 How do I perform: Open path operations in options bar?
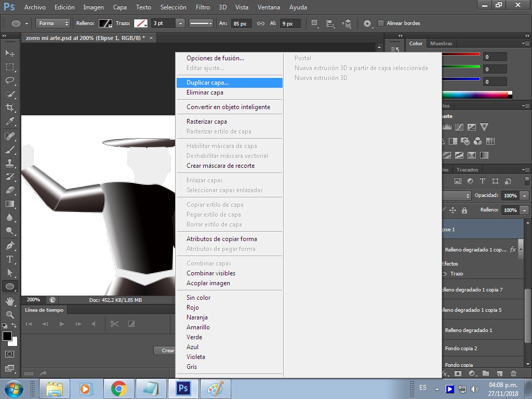coord(314,23)
